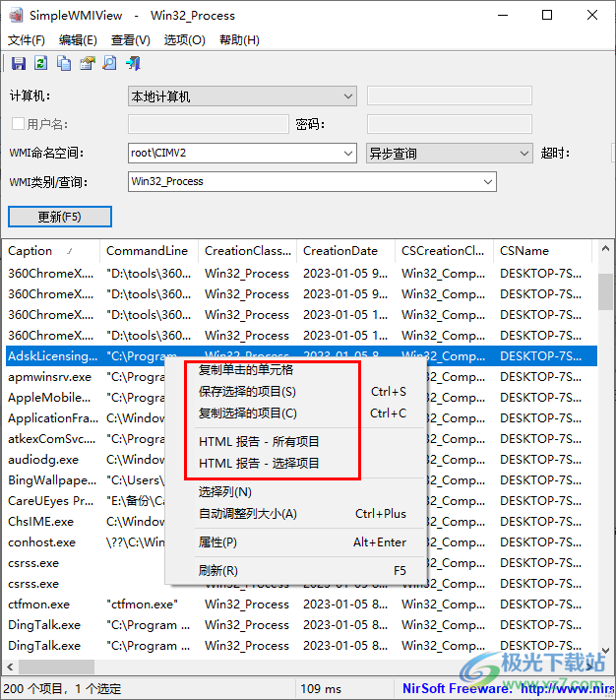The width and height of the screenshot is (616, 700).
Task: Open the 帮助(H) menu
Action: pyautogui.click(x=239, y=40)
